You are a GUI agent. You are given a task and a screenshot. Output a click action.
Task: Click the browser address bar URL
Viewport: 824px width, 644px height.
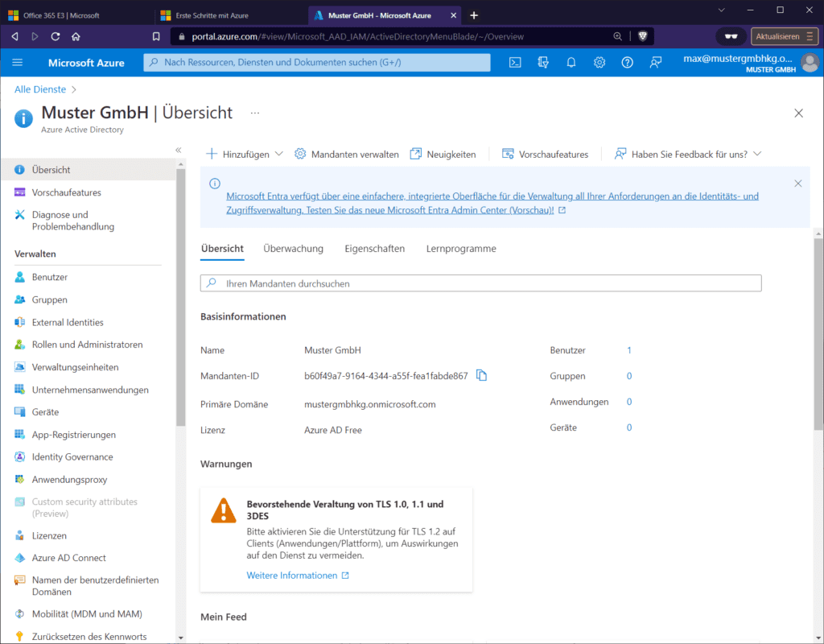357,36
